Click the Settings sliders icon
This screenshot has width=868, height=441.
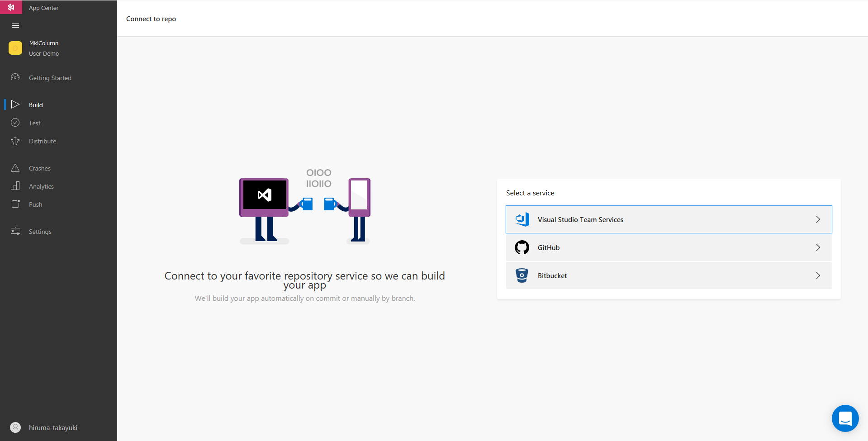(x=15, y=231)
